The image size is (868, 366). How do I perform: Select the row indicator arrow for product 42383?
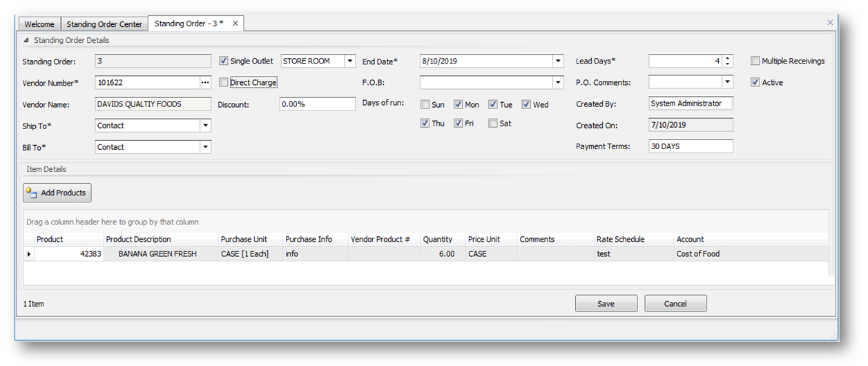(29, 254)
